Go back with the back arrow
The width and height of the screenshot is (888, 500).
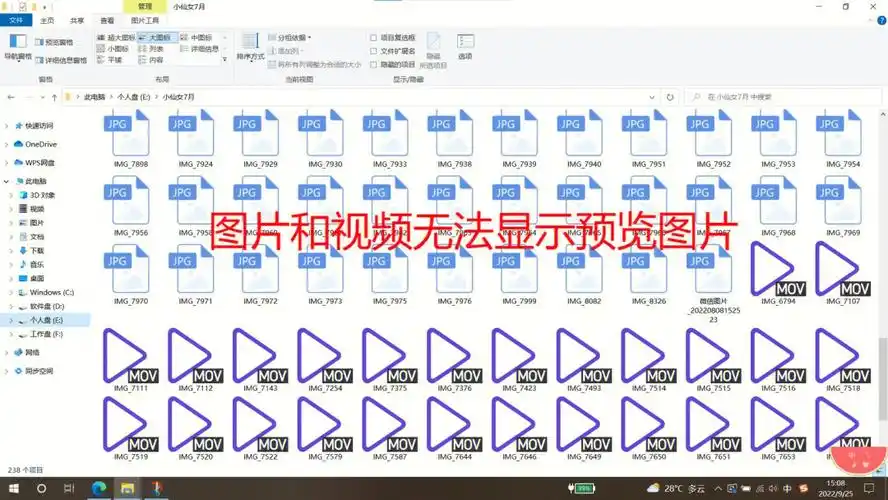tap(11, 97)
